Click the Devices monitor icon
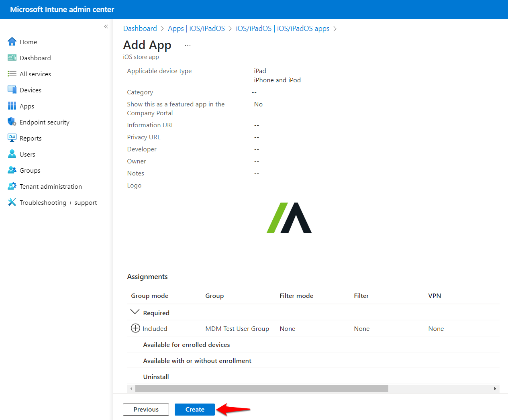 tap(12, 90)
